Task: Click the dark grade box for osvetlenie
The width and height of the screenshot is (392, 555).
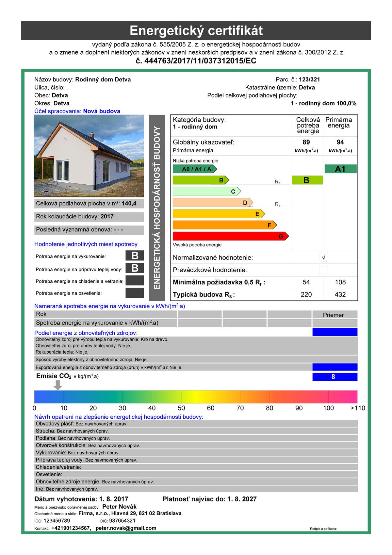Action: point(135,293)
